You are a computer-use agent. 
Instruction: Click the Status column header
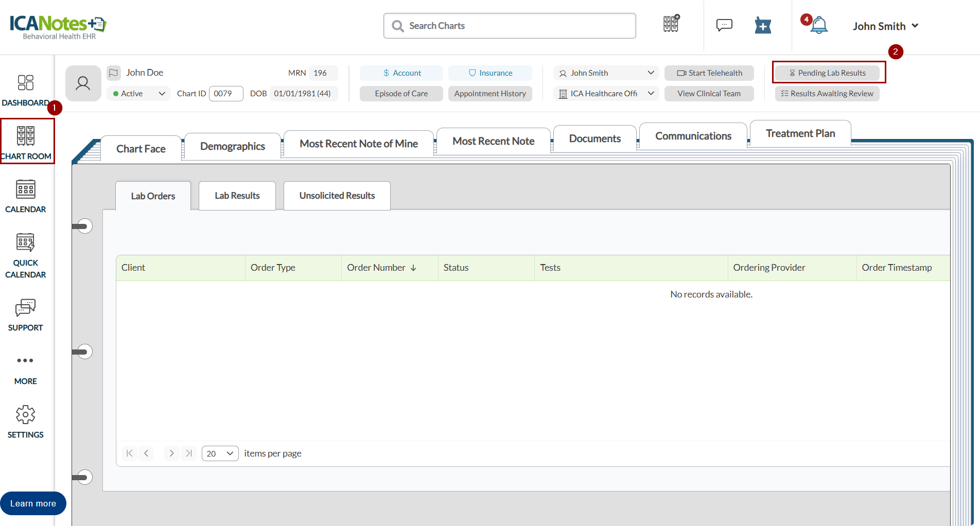[486, 268]
